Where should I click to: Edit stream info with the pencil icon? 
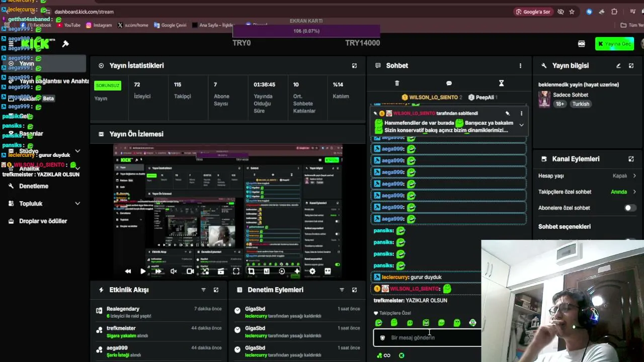(x=618, y=65)
